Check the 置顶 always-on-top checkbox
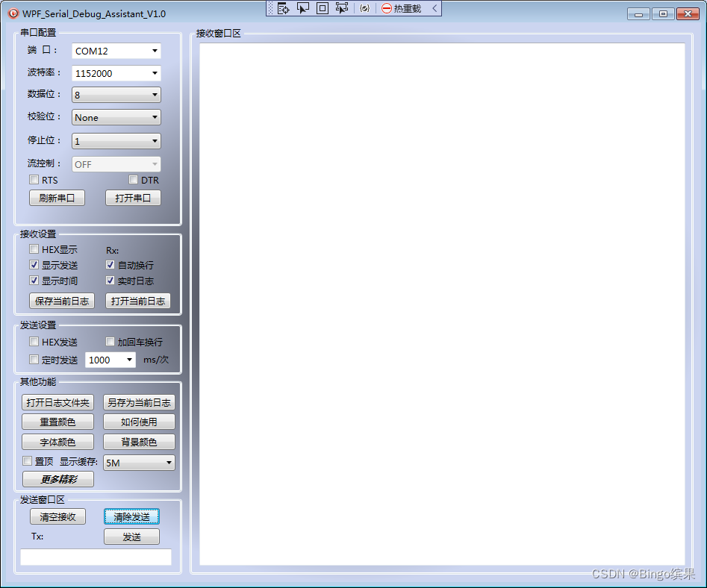Viewport: 707px width, 588px height. click(x=28, y=461)
